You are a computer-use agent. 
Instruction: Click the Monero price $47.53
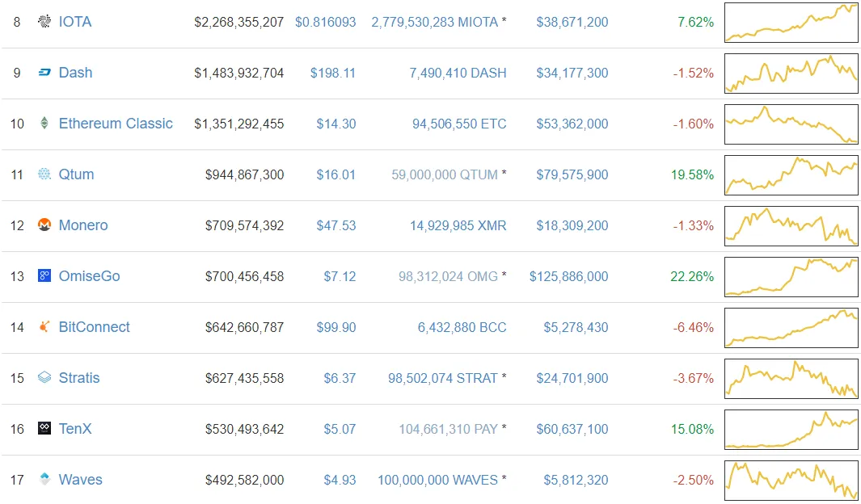(336, 225)
